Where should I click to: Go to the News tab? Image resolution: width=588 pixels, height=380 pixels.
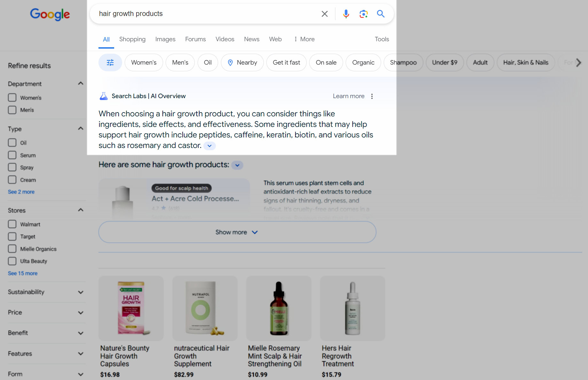pyautogui.click(x=252, y=39)
